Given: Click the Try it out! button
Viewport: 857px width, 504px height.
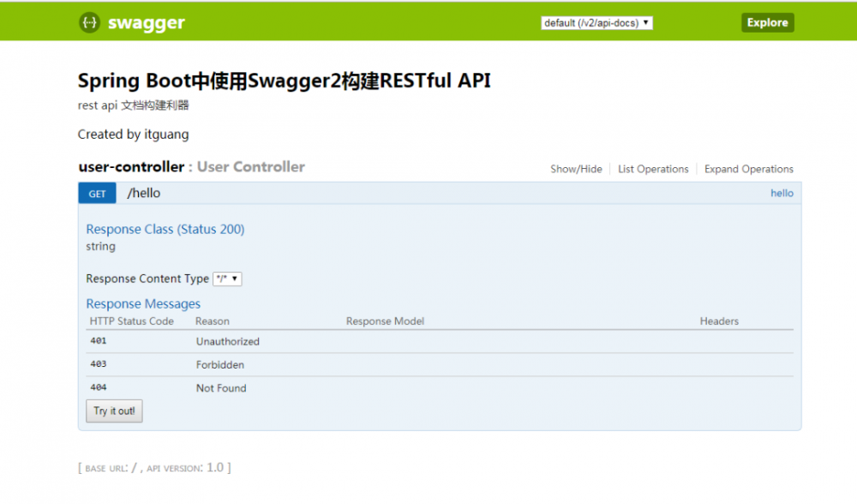Looking at the screenshot, I should point(114,411).
